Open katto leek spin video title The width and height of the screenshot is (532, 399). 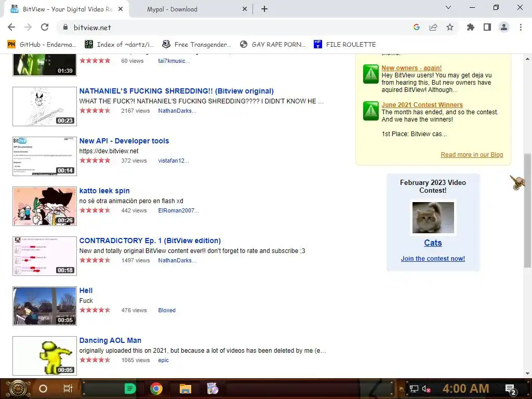click(104, 191)
